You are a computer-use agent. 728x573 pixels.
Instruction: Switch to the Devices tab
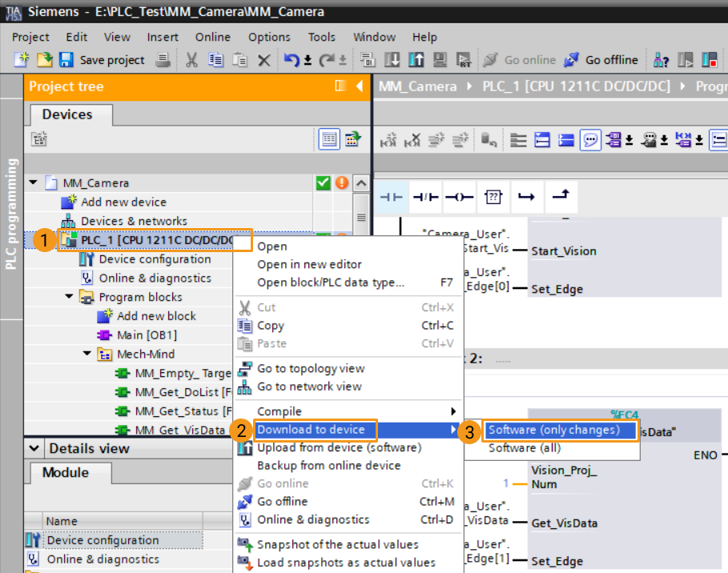(x=67, y=114)
